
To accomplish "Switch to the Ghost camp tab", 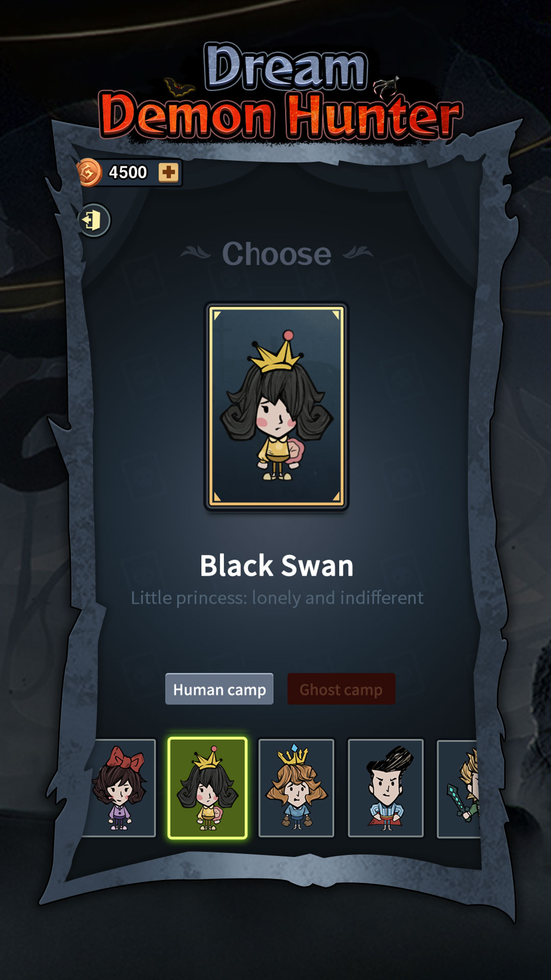I will coord(341,689).
